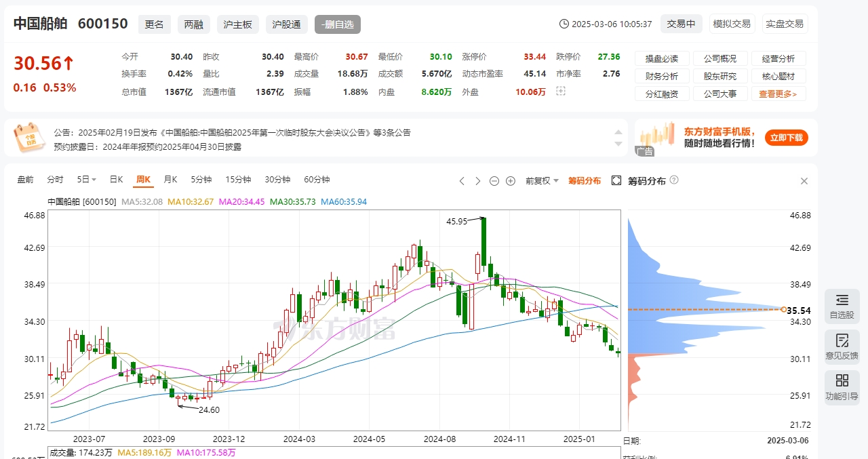
Task: Click the 45.95 high price label
Action: point(456,221)
